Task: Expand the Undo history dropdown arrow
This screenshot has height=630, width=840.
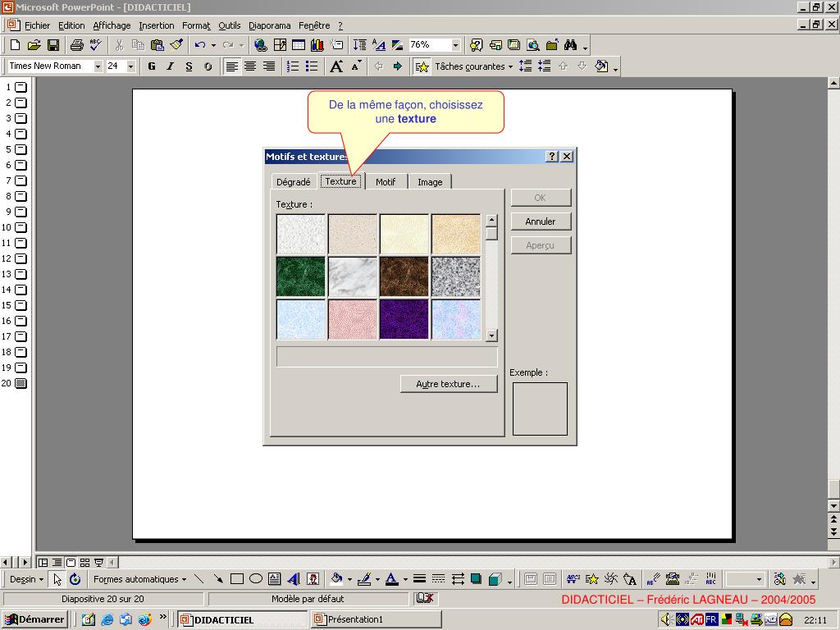Action: tap(213, 45)
